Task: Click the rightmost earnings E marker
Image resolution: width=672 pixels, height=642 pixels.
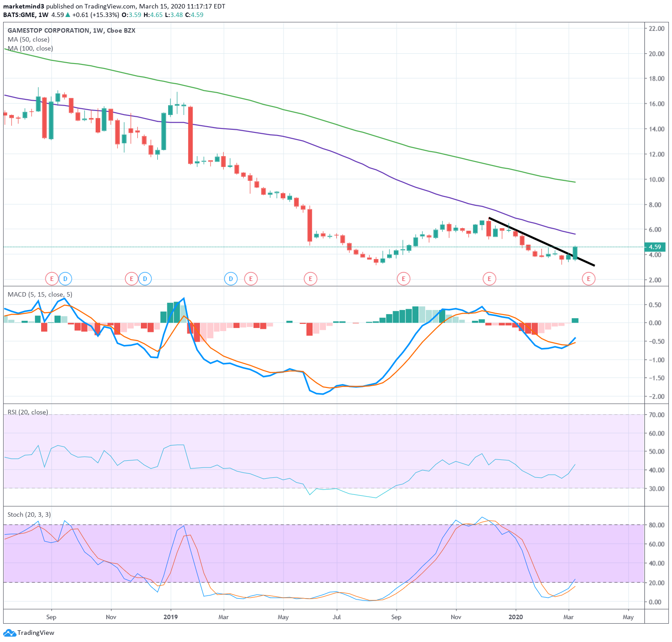Action: [x=588, y=279]
